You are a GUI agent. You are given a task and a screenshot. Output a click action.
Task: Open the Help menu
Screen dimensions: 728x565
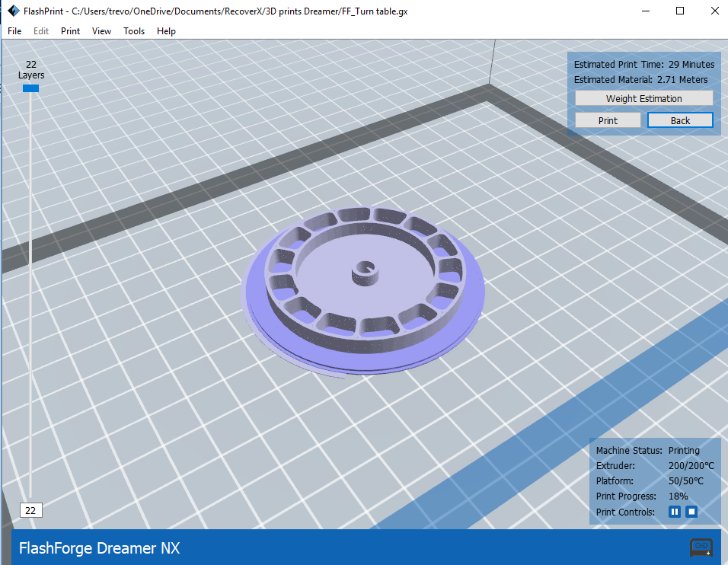pos(166,31)
